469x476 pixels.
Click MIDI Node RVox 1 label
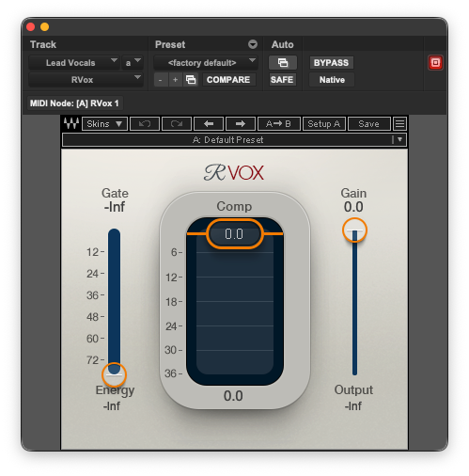74,103
